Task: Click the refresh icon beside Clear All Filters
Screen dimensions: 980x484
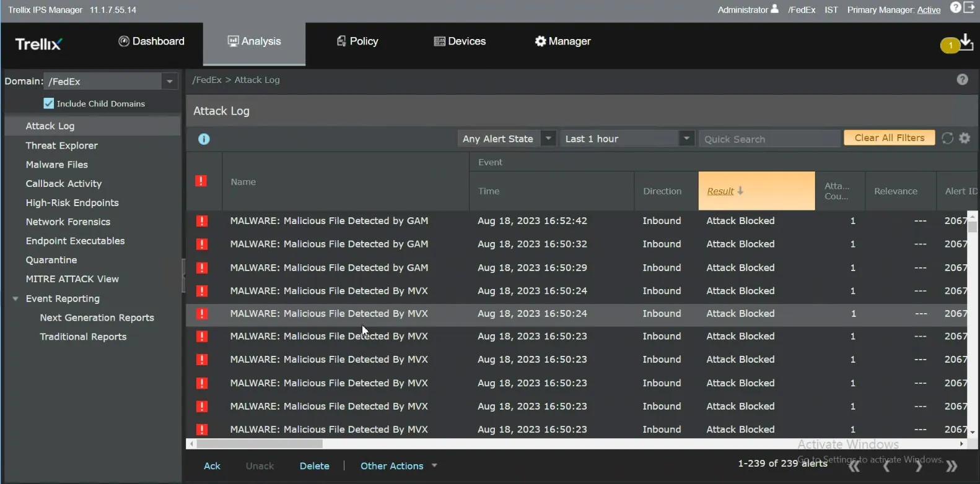Action: tap(947, 139)
